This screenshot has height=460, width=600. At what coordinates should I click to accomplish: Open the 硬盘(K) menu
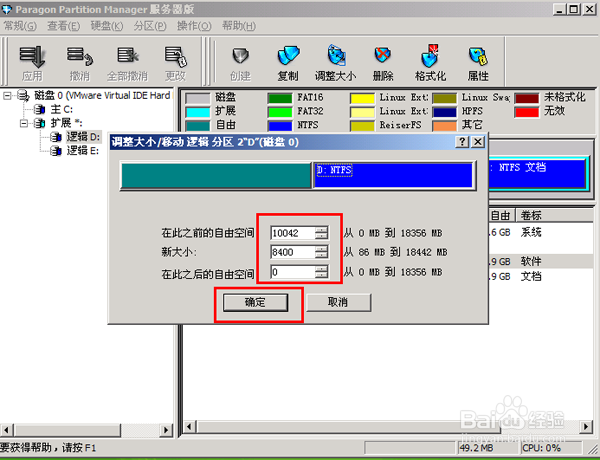coord(107,26)
